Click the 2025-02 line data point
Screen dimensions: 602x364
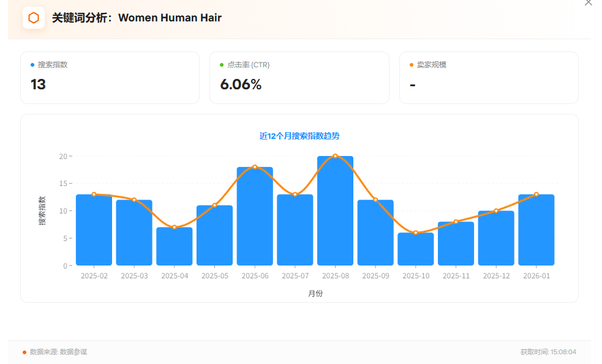(x=94, y=195)
